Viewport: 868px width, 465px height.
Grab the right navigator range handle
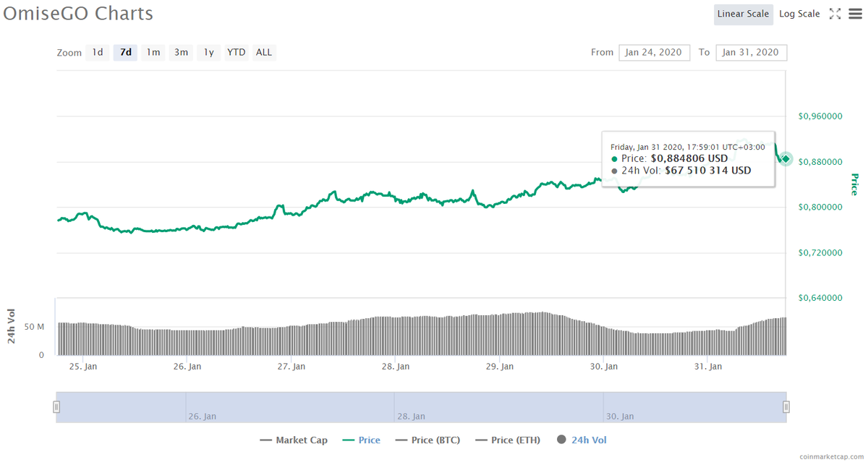point(786,407)
